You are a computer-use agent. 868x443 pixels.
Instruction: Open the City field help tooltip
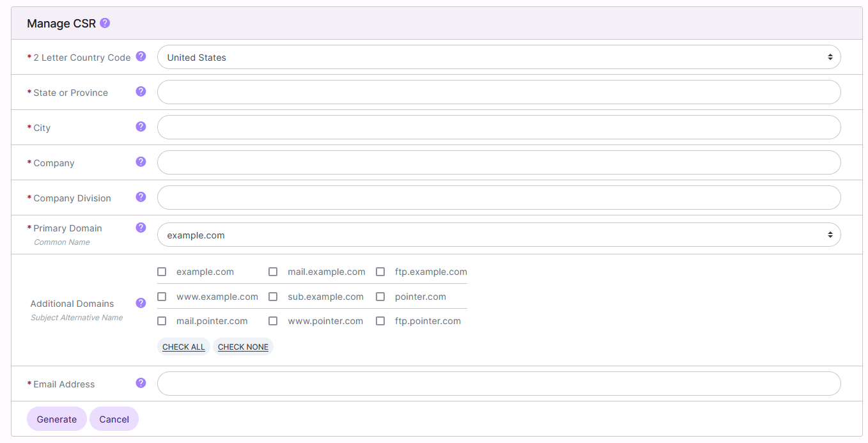[141, 127]
